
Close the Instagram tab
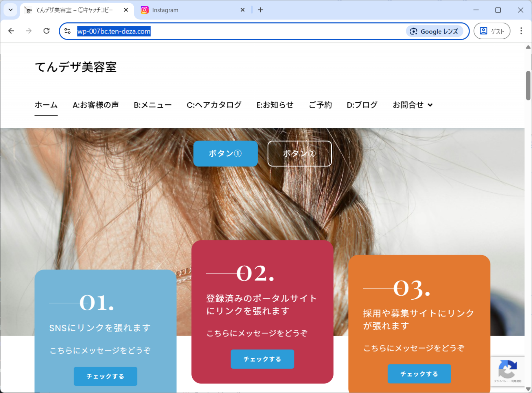click(x=242, y=10)
